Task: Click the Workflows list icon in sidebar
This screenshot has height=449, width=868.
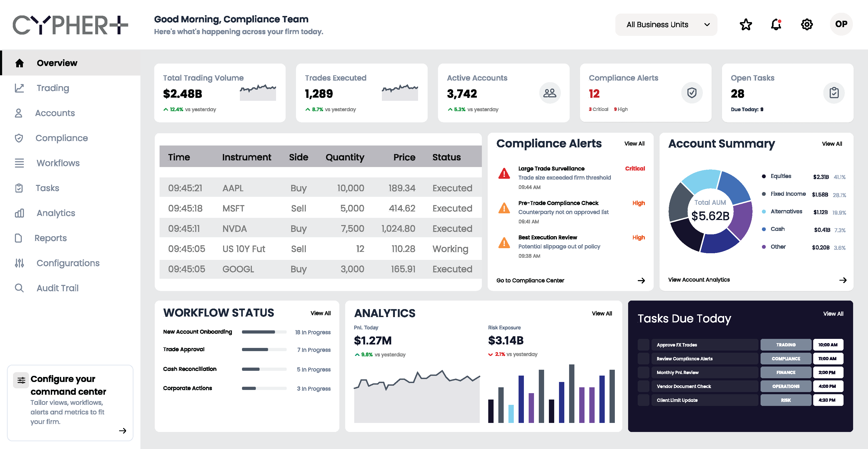Action: coord(19,163)
